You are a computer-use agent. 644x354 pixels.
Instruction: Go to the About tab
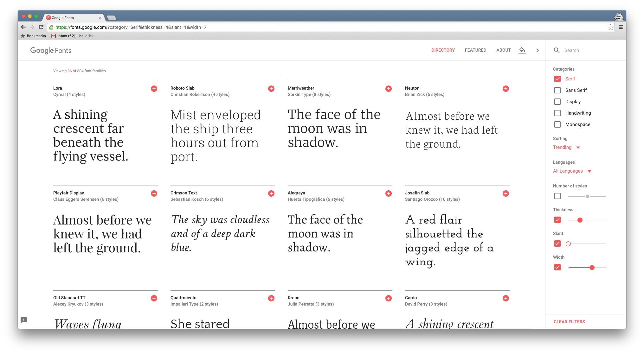503,50
